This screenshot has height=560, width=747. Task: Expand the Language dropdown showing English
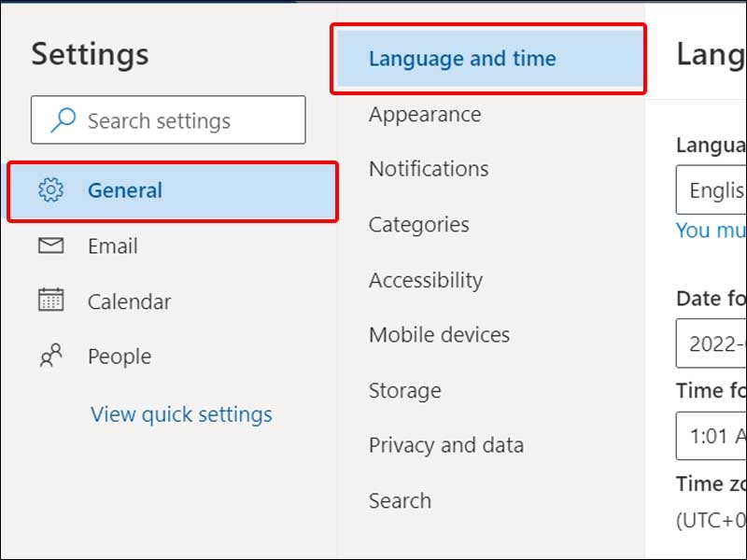pyautogui.click(x=712, y=189)
